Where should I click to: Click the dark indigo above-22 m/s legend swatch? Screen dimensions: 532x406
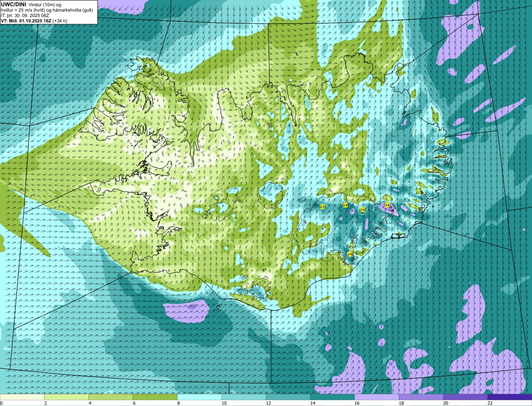[x=510, y=397]
